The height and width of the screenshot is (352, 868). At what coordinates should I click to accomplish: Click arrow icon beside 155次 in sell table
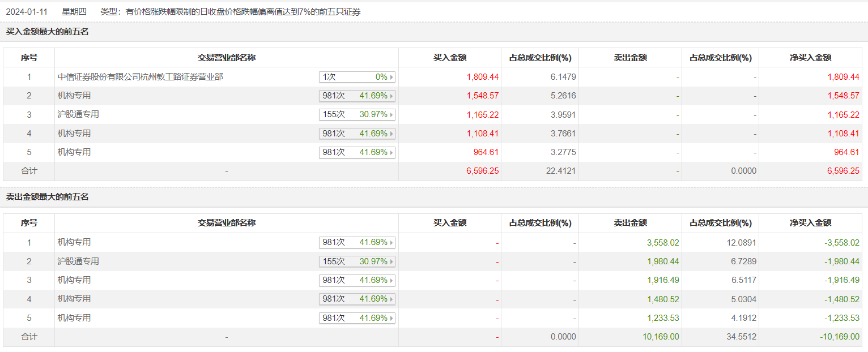pos(392,261)
